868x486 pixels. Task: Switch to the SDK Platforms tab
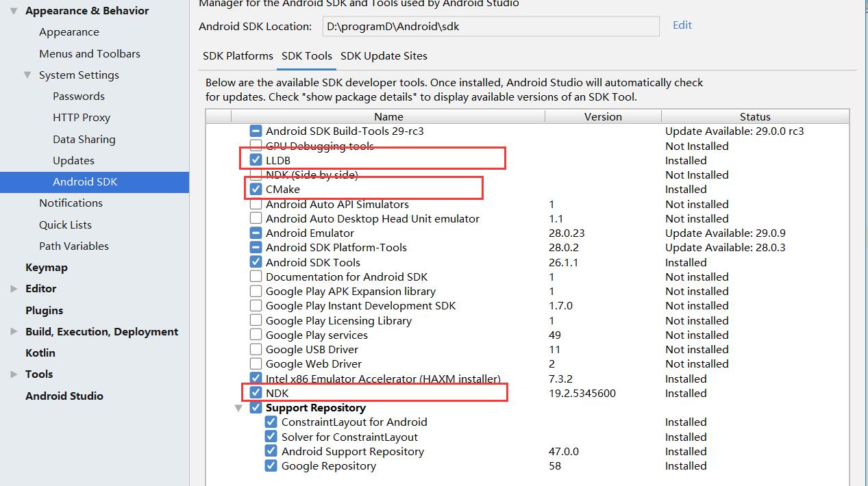coord(238,56)
